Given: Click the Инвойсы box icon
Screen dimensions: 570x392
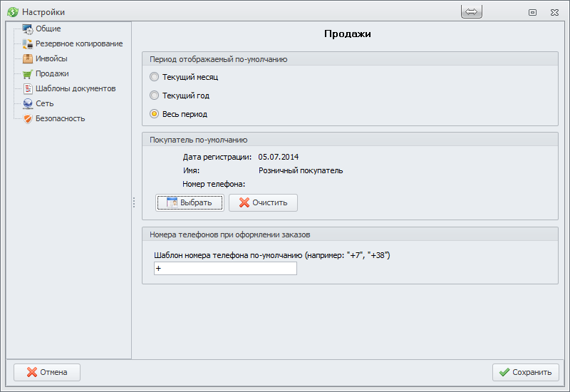Looking at the screenshot, I should tap(28, 58).
